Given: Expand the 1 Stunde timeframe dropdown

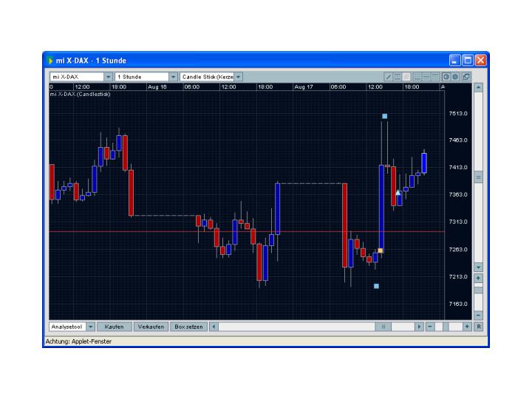Looking at the screenshot, I should (174, 77).
